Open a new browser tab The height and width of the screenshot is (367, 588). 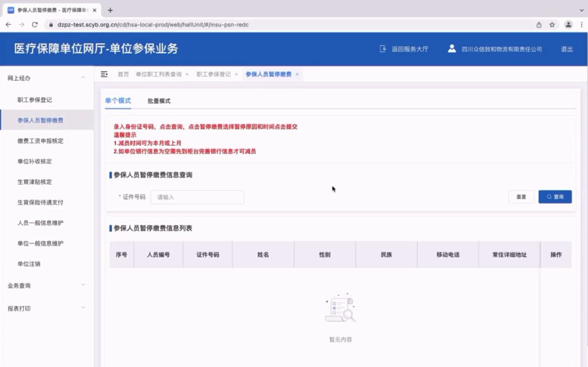(x=110, y=10)
